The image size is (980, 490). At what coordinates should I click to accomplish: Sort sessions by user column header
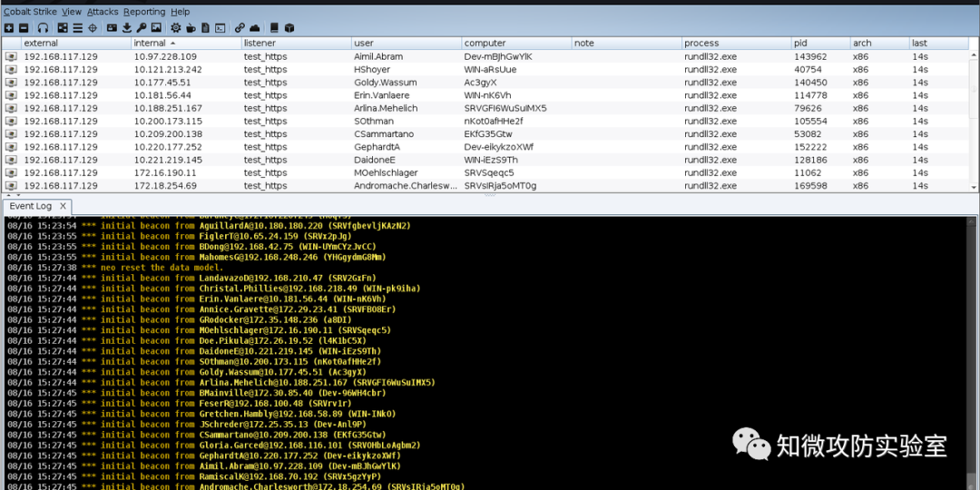pos(407,44)
